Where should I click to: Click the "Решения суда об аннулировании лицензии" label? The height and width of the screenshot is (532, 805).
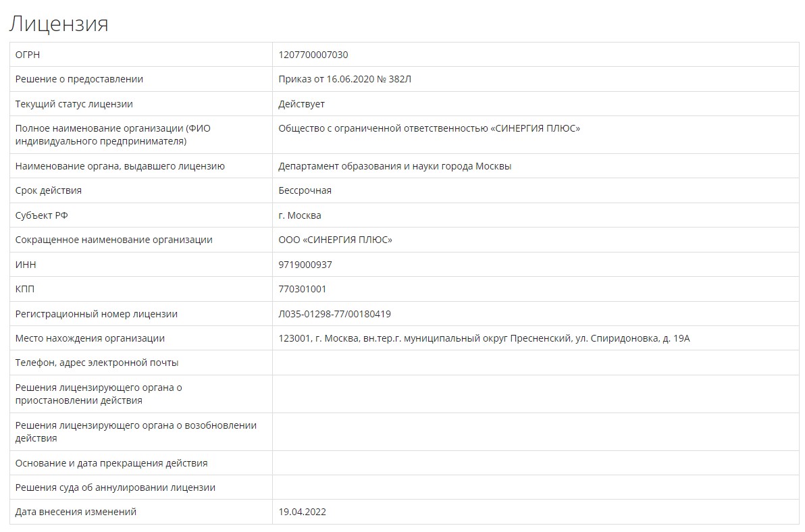pyautogui.click(x=115, y=487)
